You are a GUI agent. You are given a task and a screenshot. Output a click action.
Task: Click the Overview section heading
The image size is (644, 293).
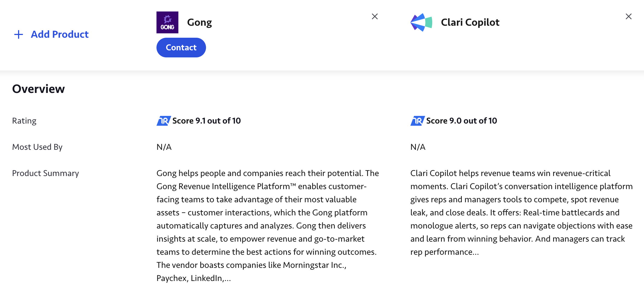tap(39, 89)
